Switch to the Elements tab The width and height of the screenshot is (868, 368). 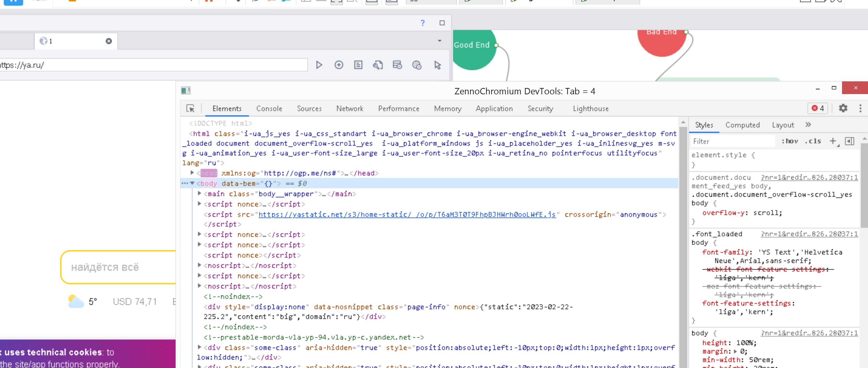point(227,109)
